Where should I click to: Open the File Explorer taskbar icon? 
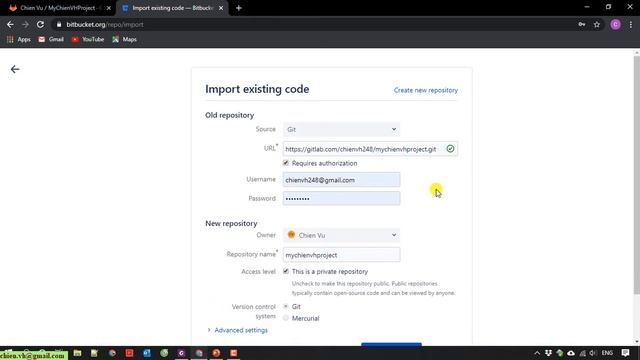coord(77,353)
